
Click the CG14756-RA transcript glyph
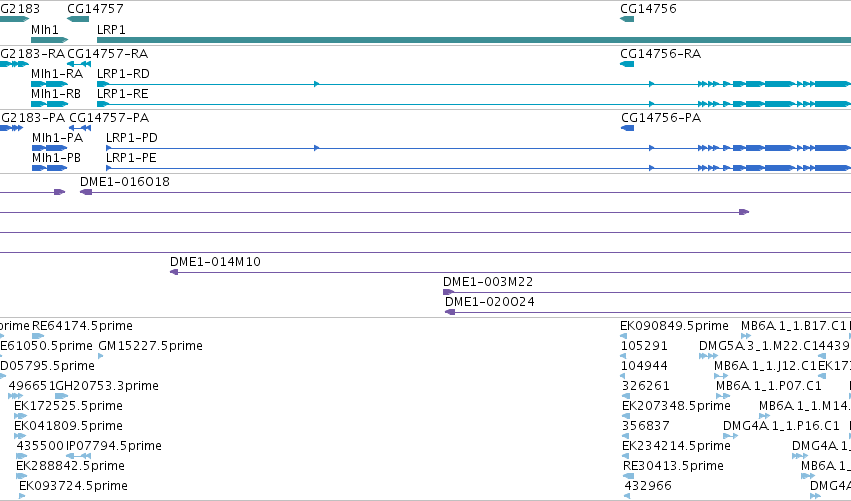(627, 64)
